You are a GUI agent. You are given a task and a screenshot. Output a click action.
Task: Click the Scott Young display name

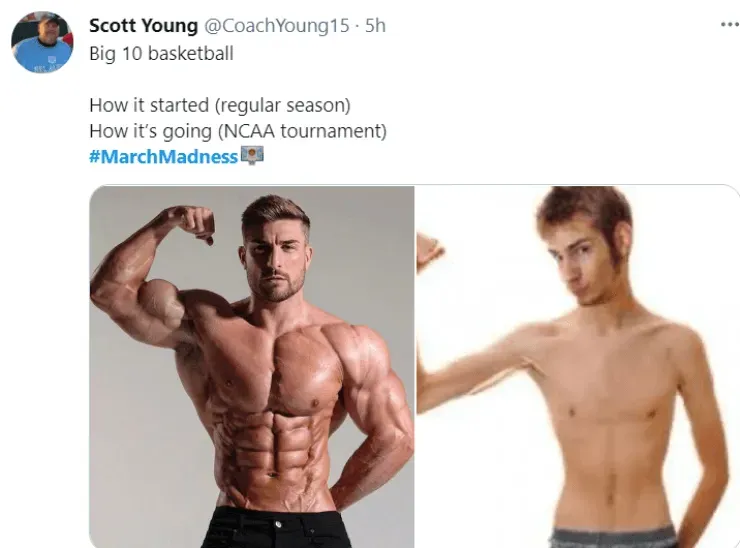pos(143,25)
